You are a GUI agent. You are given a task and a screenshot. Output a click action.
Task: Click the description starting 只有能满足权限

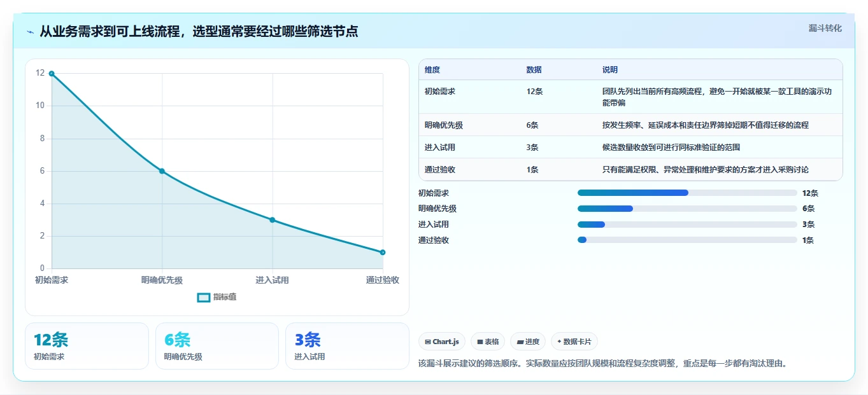pos(706,170)
